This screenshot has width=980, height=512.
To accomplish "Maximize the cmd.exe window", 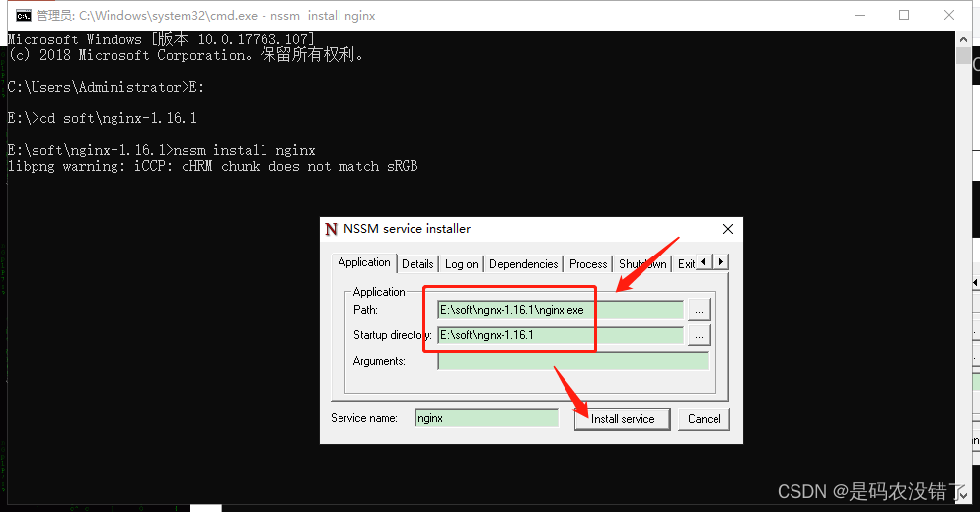I will coord(904,15).
